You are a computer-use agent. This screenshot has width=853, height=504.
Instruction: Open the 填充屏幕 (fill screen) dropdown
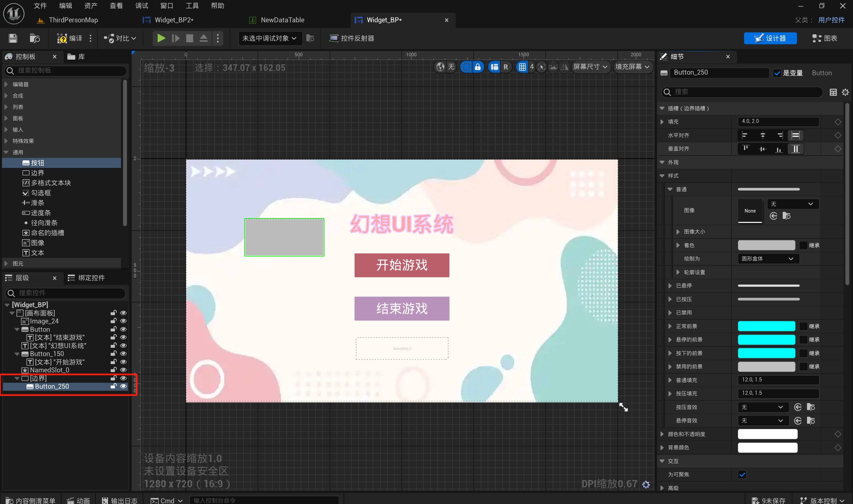click(x=632, y=67)
